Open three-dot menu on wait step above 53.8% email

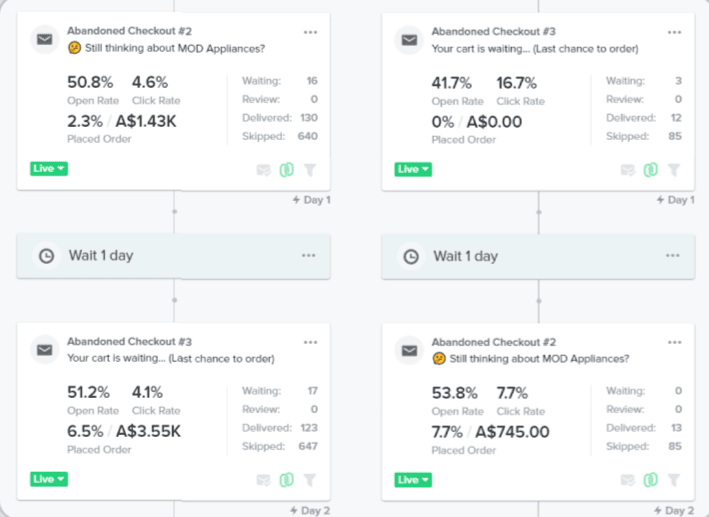[674, 256]
